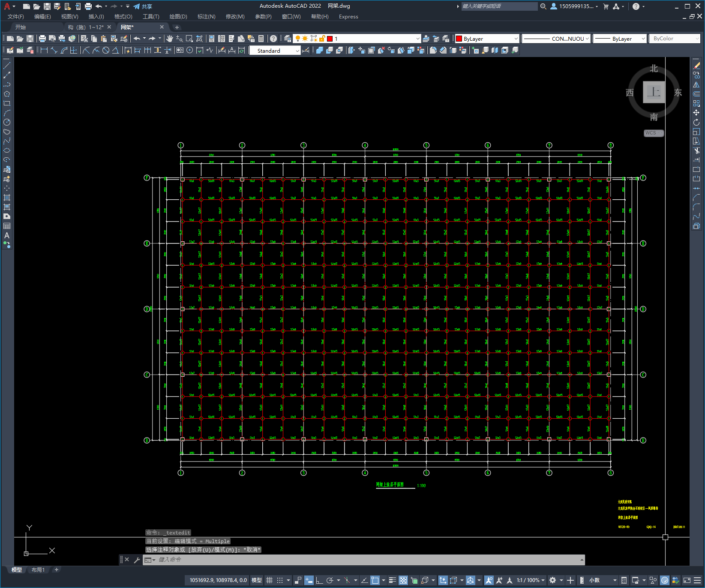Open the ByLayer color dropdown
The image size is (705, 588).
tap(487, 39)
